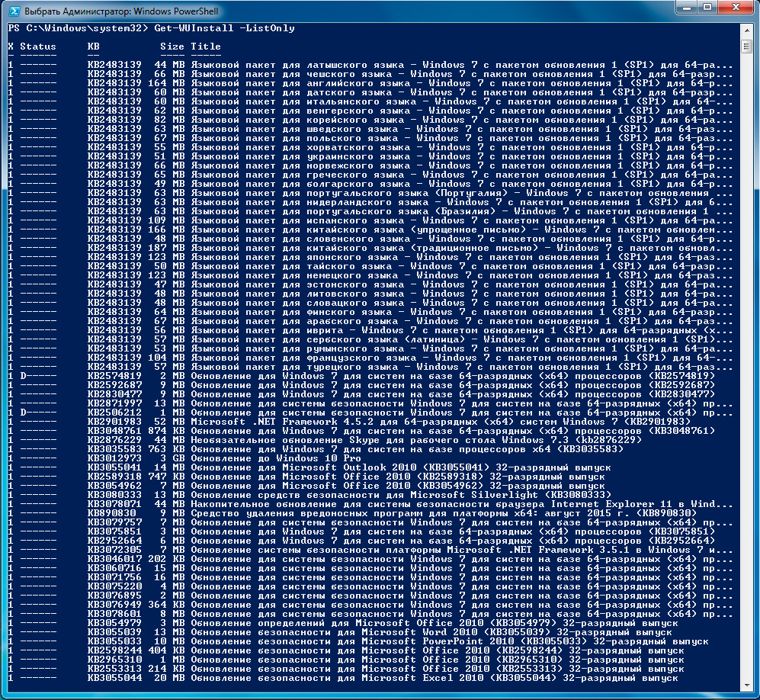This screenshot has height=700, width=760.
Task: Click the row for латышского языка pack
Action: [370, 65]
